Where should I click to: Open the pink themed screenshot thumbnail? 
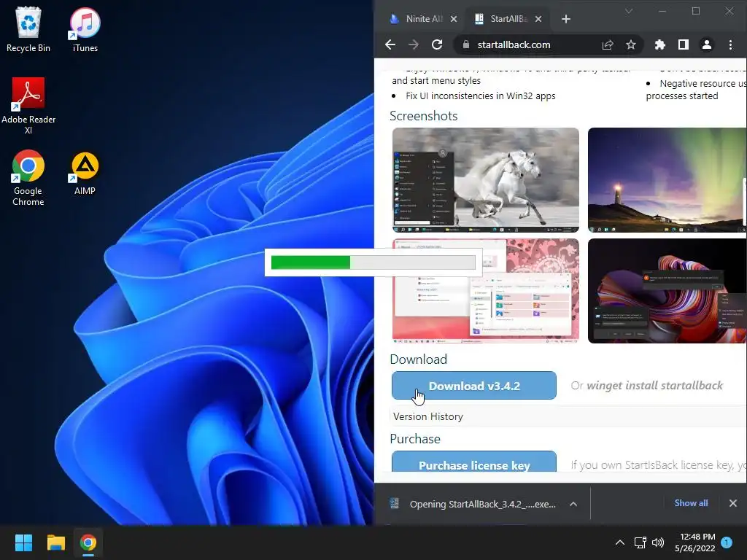pos(485,291)
